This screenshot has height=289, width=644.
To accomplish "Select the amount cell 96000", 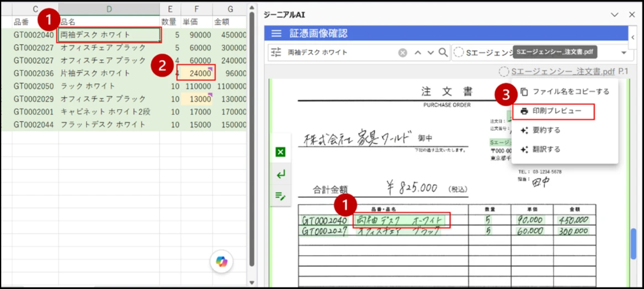I will click(230, 73).
